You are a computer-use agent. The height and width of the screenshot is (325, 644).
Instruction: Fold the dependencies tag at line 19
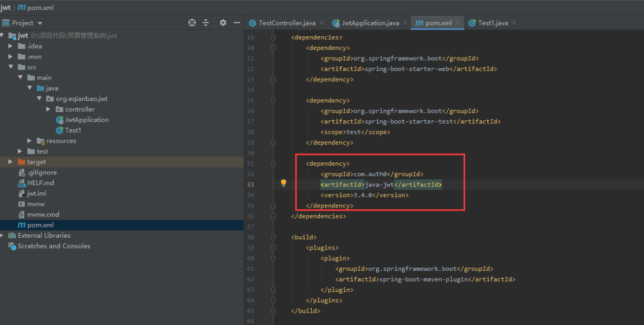[273, 37]
